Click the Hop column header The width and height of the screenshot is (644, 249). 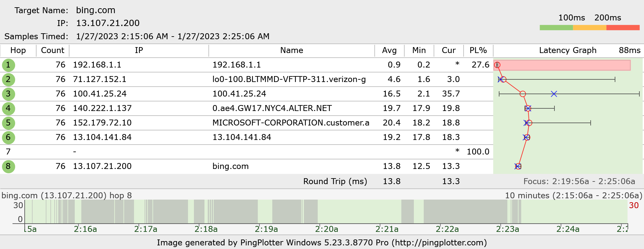pyautogui.click(x=18, y=50)
